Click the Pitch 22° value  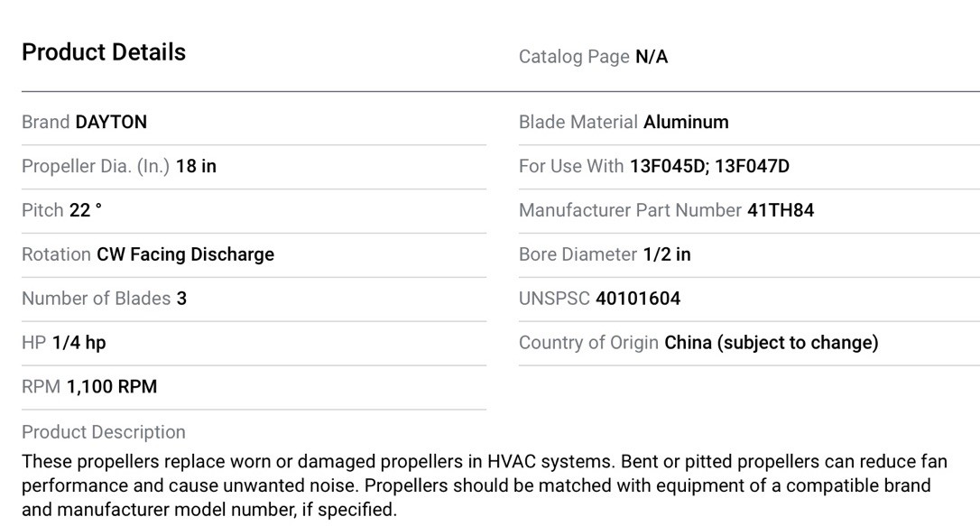coord(86,210)
